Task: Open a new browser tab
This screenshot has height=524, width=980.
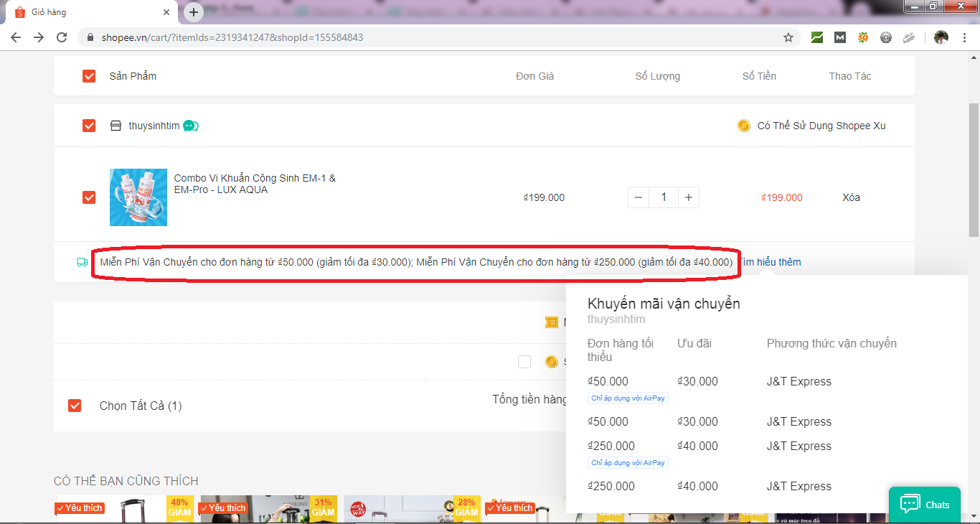Action: (194, 12)
